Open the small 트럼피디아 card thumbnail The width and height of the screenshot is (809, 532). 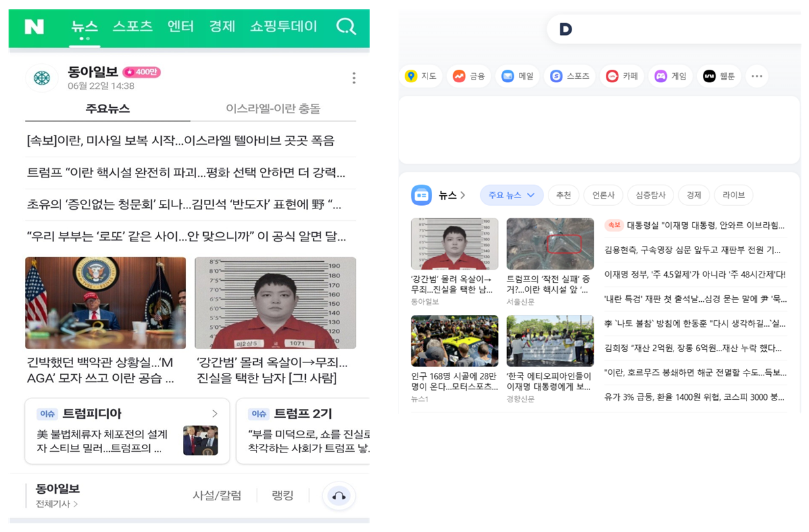point(200,441)
